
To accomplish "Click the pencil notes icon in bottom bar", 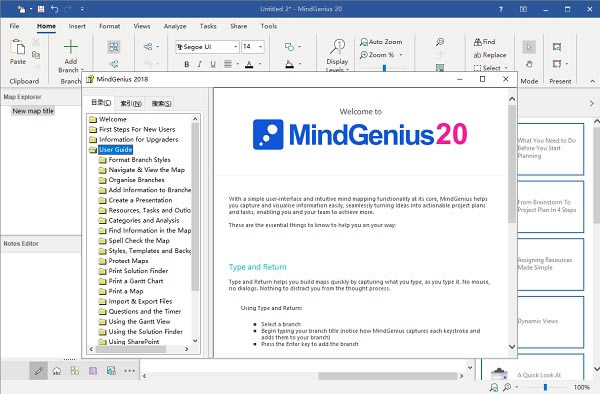I will (x=39, y=371).
